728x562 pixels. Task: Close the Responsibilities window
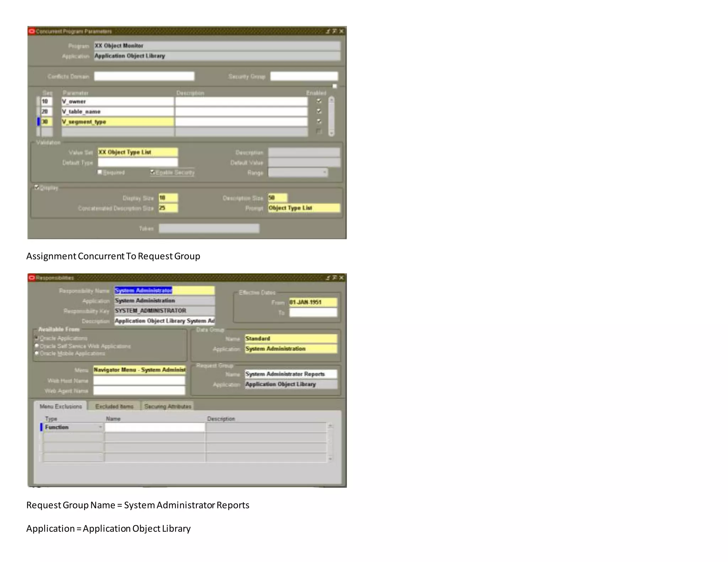(x=342, y=277)
